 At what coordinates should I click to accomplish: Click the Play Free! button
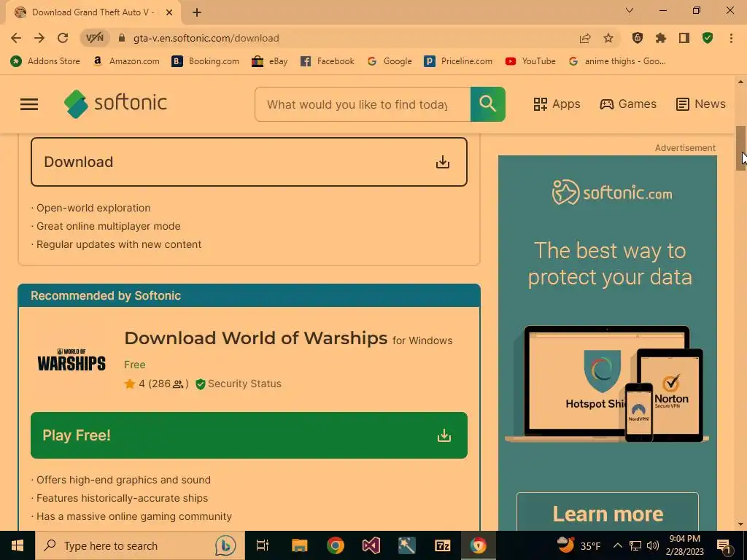(249, 435)
